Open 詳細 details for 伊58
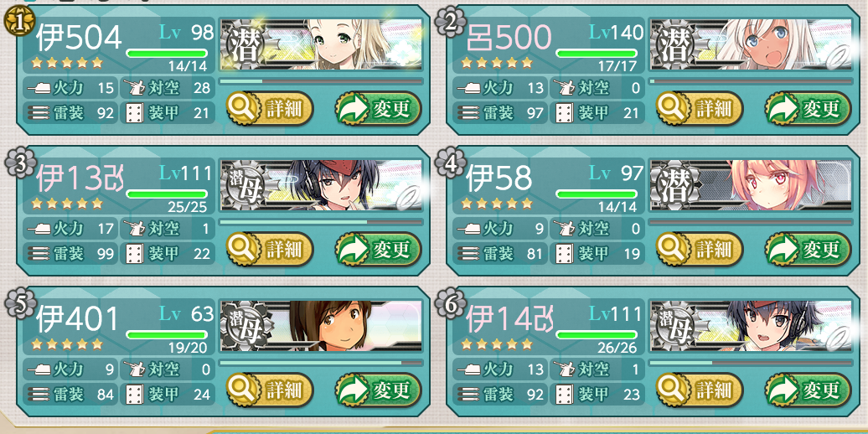868x434 pixels. click(x=700, y=250)
